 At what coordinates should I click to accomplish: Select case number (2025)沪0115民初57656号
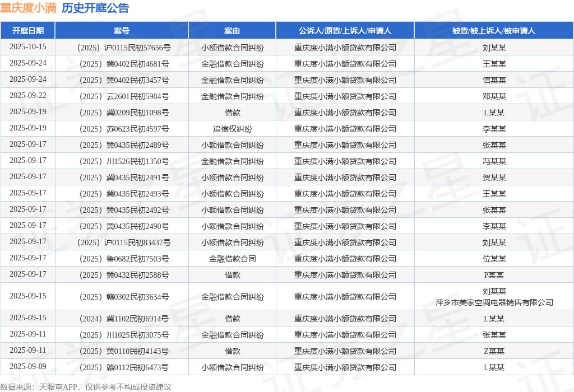tap(123, 48)
